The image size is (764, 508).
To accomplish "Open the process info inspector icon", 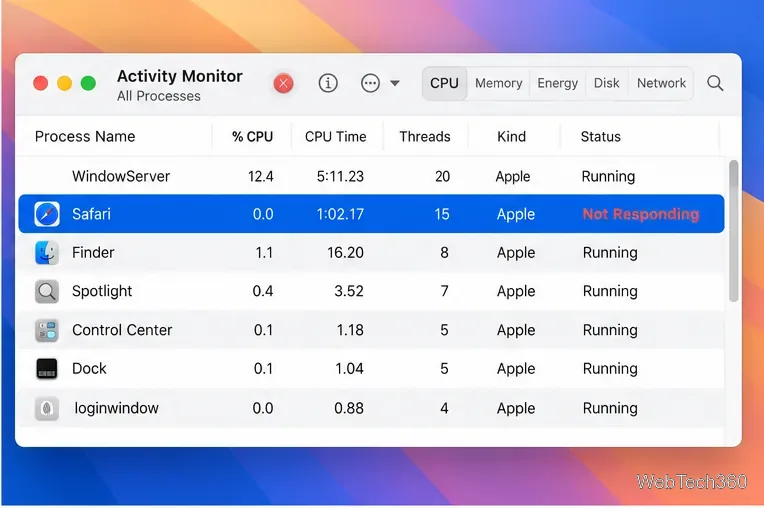I will pos(328,83).
